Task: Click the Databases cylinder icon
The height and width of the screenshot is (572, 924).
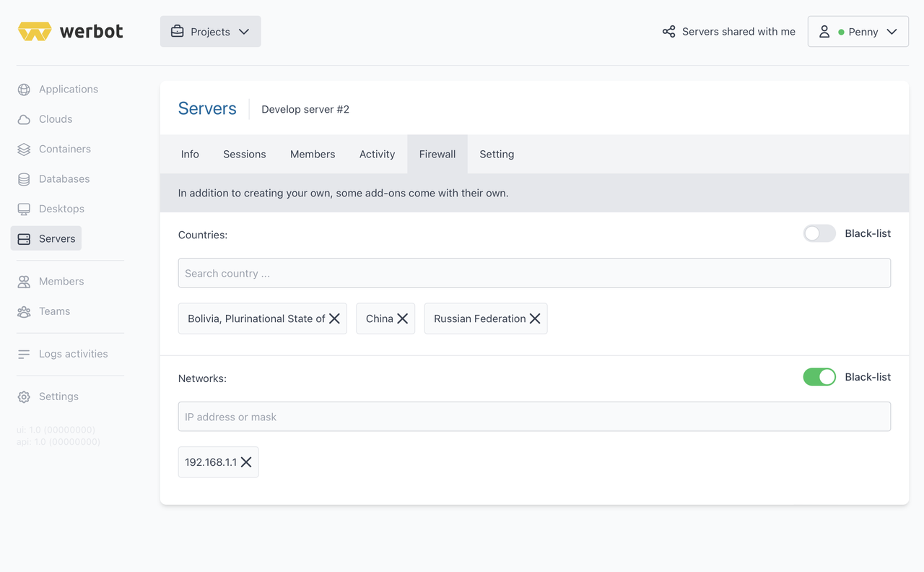Action: pyautogui.click(x=24, y=179)
